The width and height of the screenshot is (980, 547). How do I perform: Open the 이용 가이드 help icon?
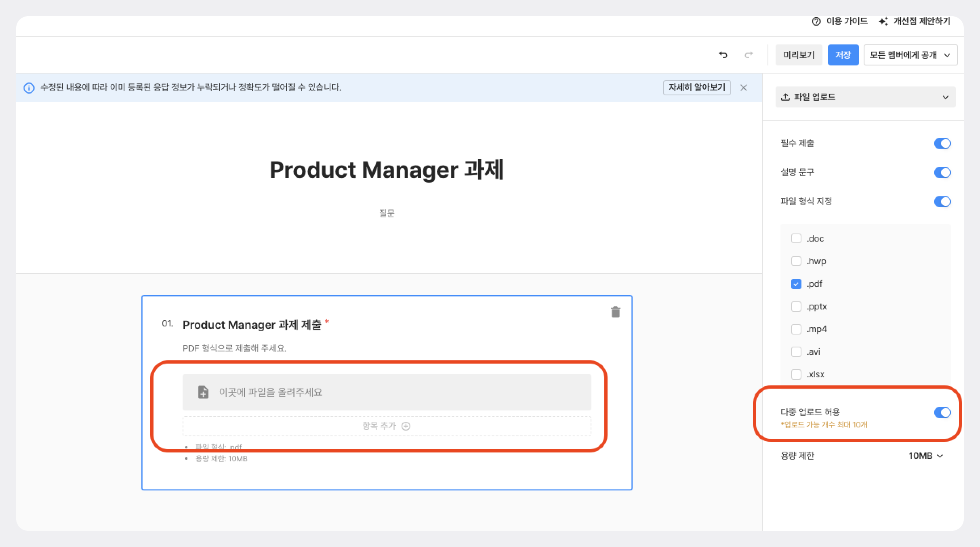point(816,21)
